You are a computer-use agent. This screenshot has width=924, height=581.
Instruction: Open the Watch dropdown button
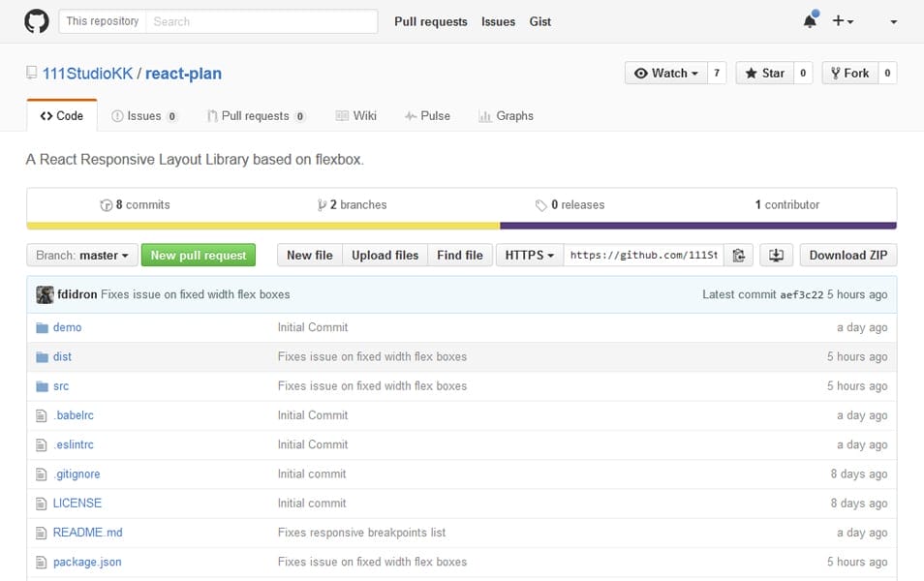pyautogui.click(x=666, y=73)
